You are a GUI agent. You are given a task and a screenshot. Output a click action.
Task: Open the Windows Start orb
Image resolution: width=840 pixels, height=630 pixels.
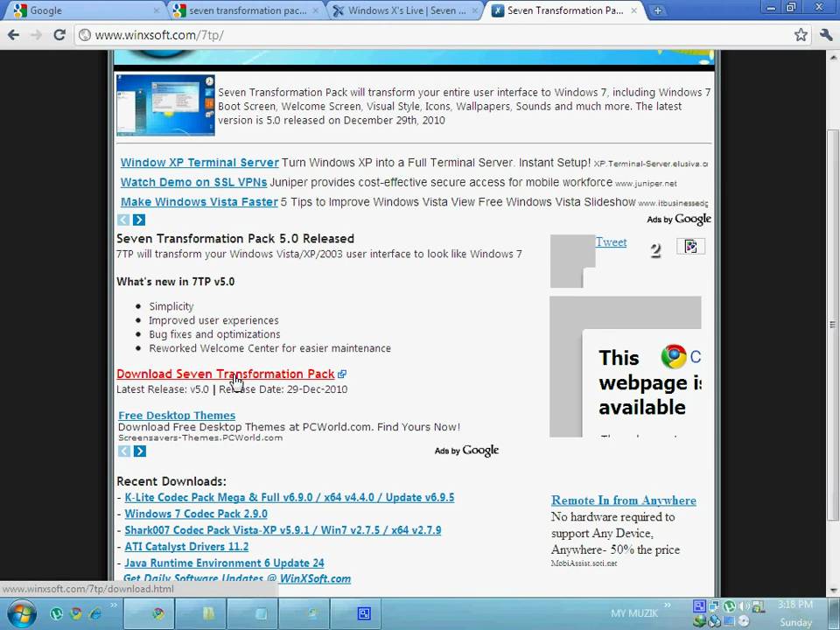coord(21,614)
